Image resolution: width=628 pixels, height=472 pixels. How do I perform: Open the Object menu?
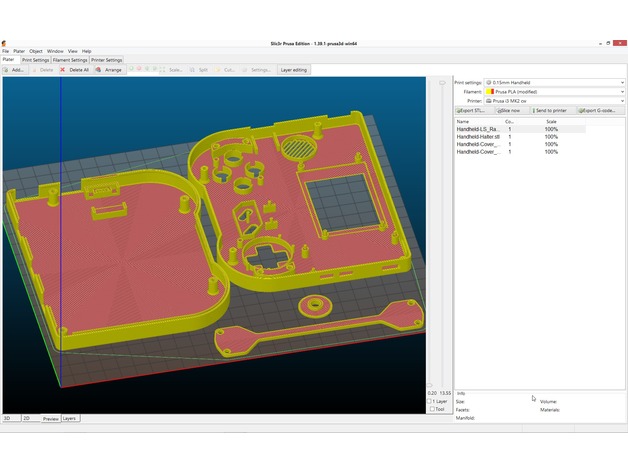tap(36, 51)
